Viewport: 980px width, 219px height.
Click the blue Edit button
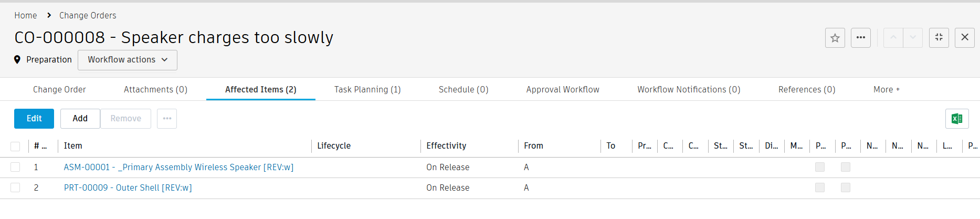point(34,119)
